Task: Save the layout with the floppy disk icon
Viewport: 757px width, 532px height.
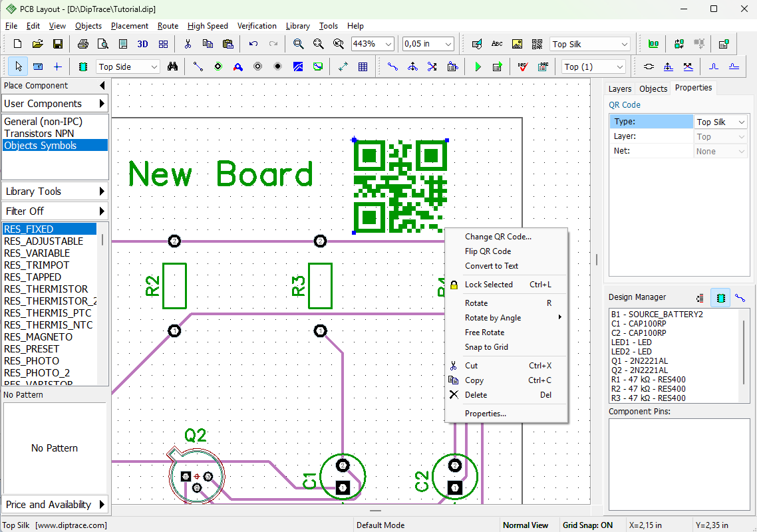Action: pos(57,44)
